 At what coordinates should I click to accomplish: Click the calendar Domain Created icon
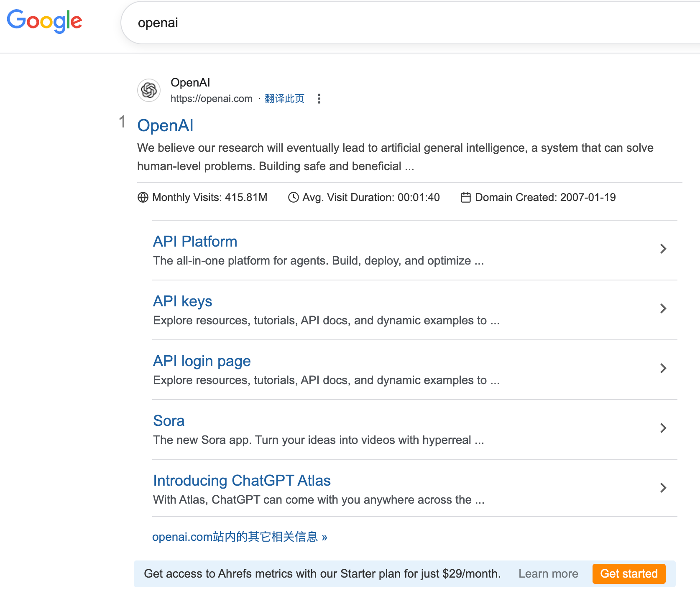click(466, 197)
